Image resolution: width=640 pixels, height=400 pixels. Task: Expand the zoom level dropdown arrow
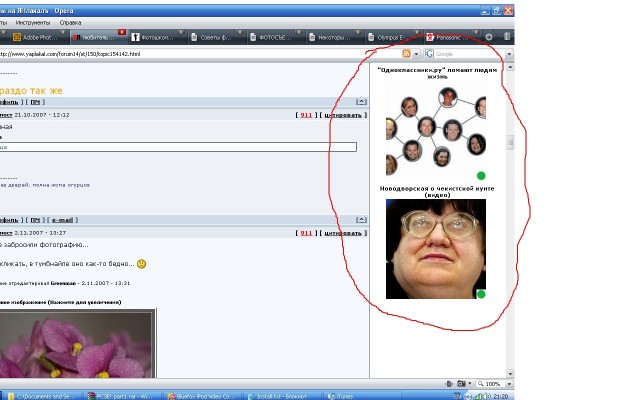click(x=509, y=384)
